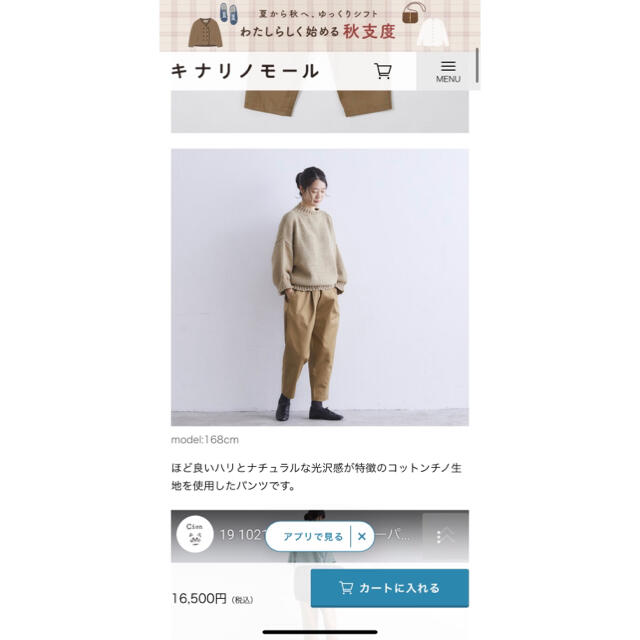Go to キナリノモール home via logo
640x640 pixels.
[244, 71]
